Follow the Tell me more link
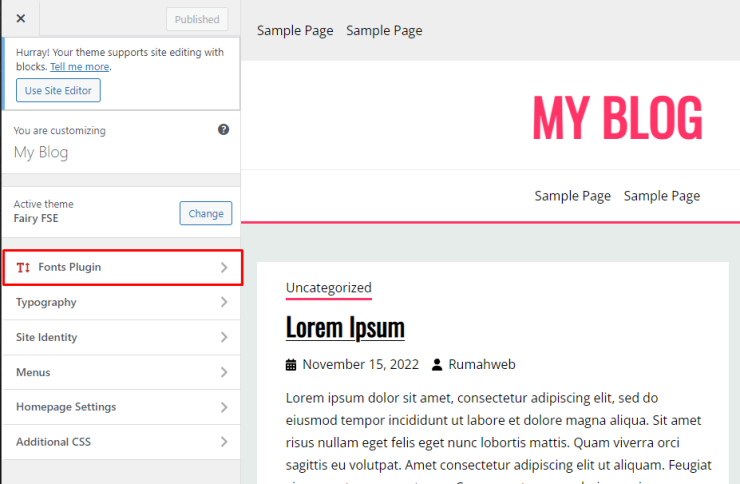This screenshot has width=740, height=484. tap(80, 67)
